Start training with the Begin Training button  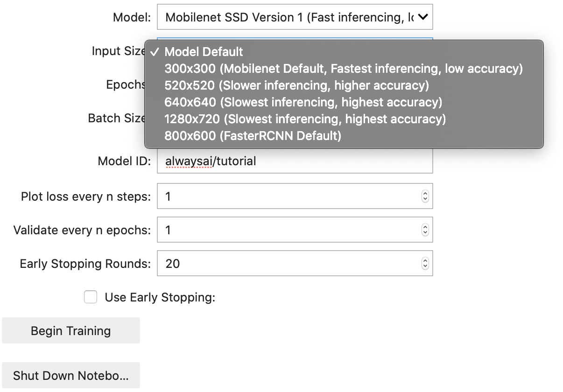[71, 331]
